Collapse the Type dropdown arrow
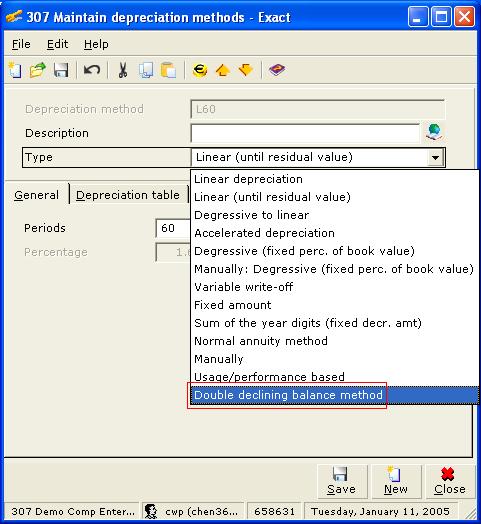This screenshot has height=524, width=481. pos(435,157)
